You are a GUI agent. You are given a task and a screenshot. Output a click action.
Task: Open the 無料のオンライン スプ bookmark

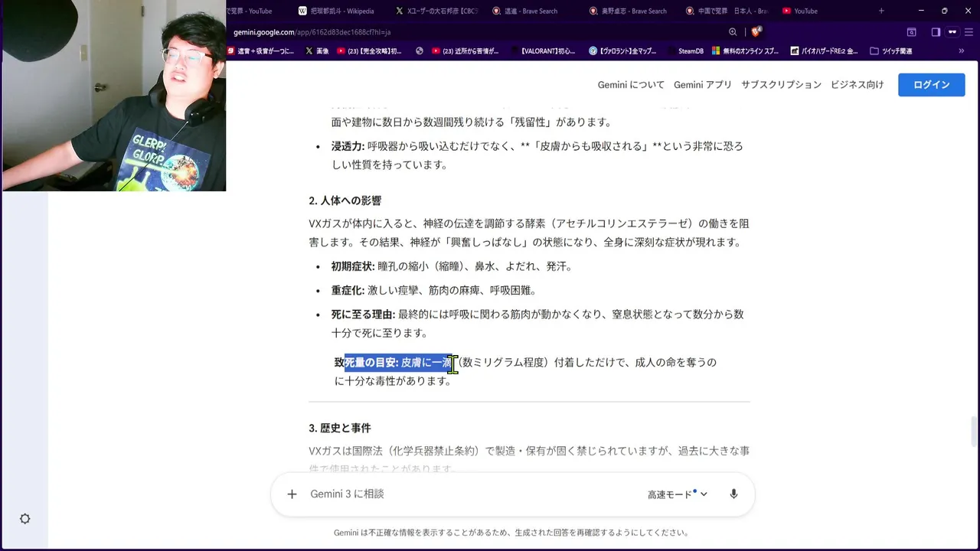[746, 51]
